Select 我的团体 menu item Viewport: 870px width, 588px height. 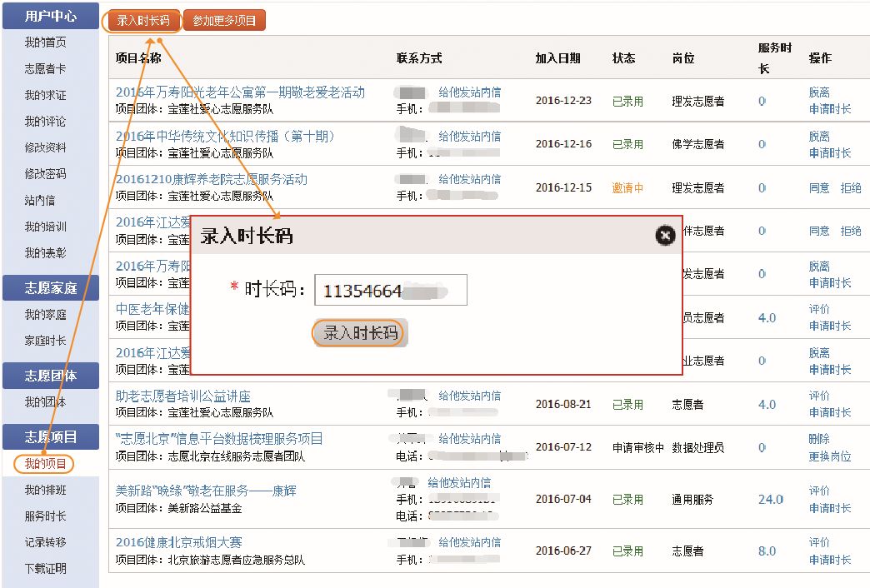tap(46, 402)
